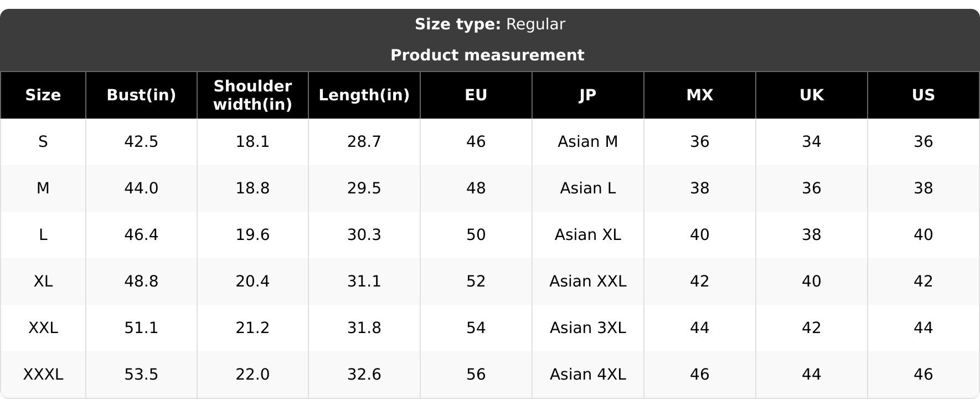Click the 31.8 length value
Screen dimensions: 980x399
pos(364,328)
